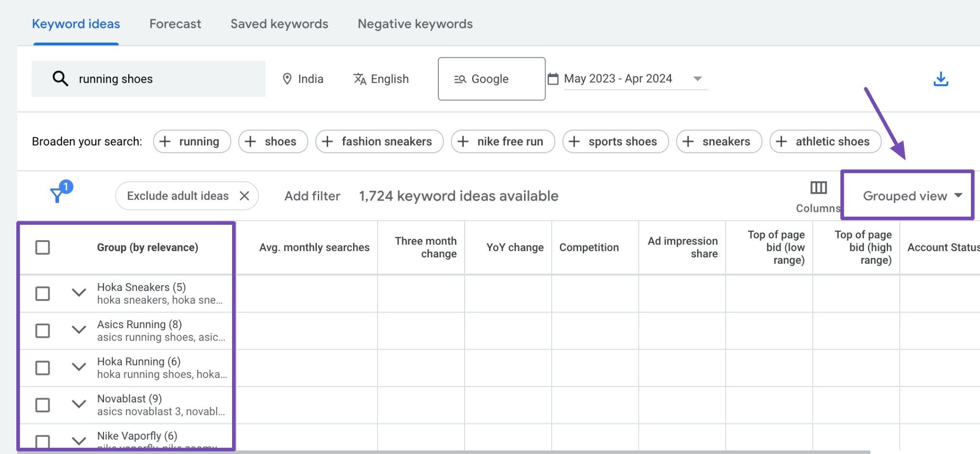980x454 pixels.
Task: Open the Columns icon
Action: [818, 188]
